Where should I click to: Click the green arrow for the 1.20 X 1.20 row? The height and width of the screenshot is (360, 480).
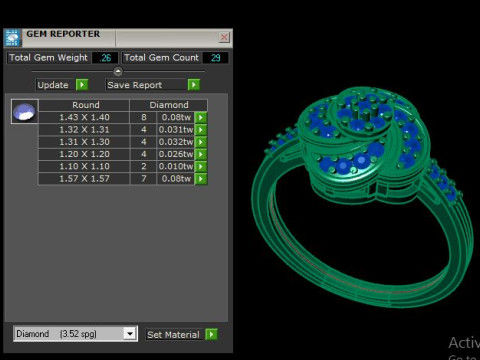[x=201, y=154]
